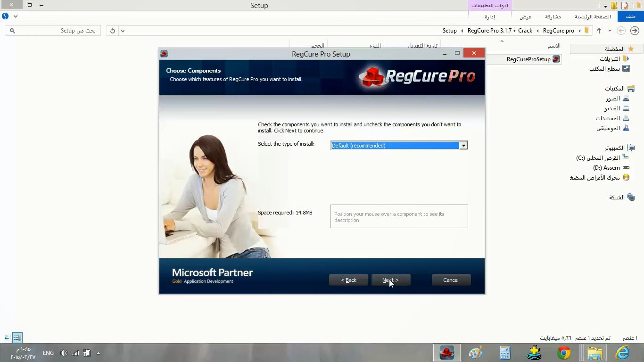644x362 pixels.
Task: Open the إدارة (Manage) ribbon tab
Action: [x=490, y=16]
